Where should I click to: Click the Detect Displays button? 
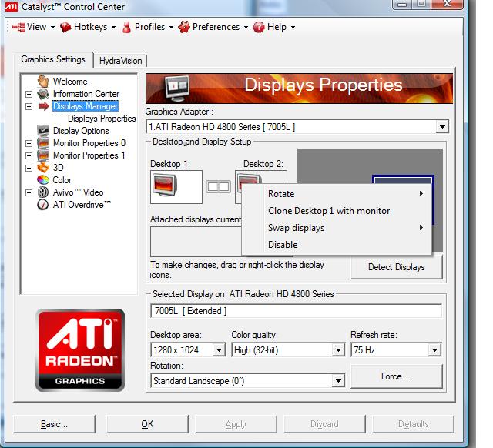[397, 267]
